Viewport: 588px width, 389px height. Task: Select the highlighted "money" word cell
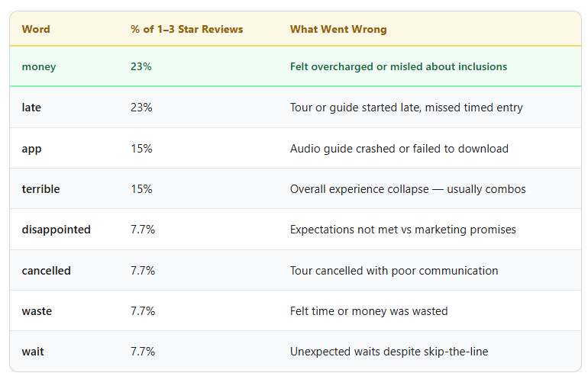coord(39,67)
